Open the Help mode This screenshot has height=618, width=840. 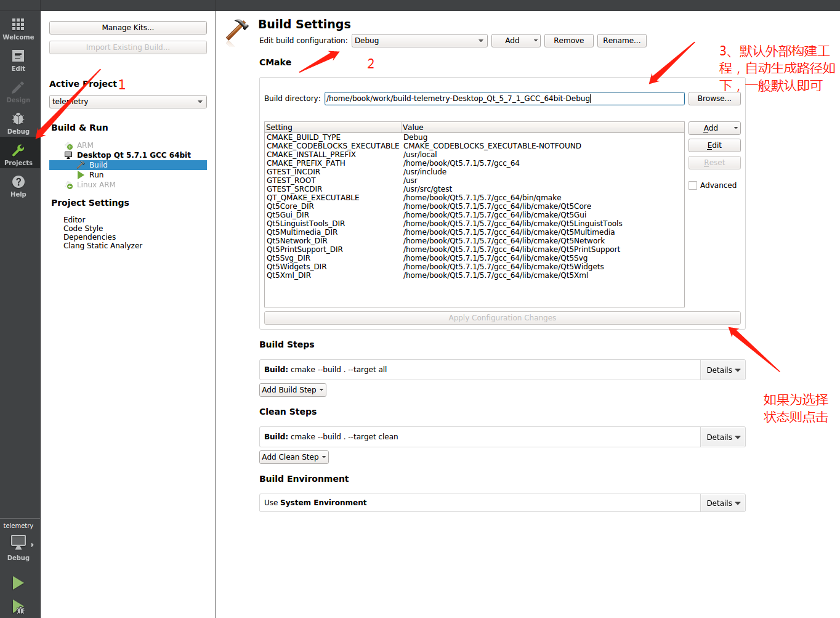tap(18, 186)
